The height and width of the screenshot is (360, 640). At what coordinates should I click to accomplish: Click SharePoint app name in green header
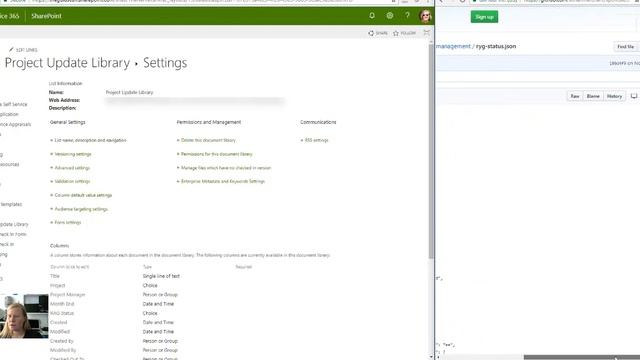[x=47, y=16]
